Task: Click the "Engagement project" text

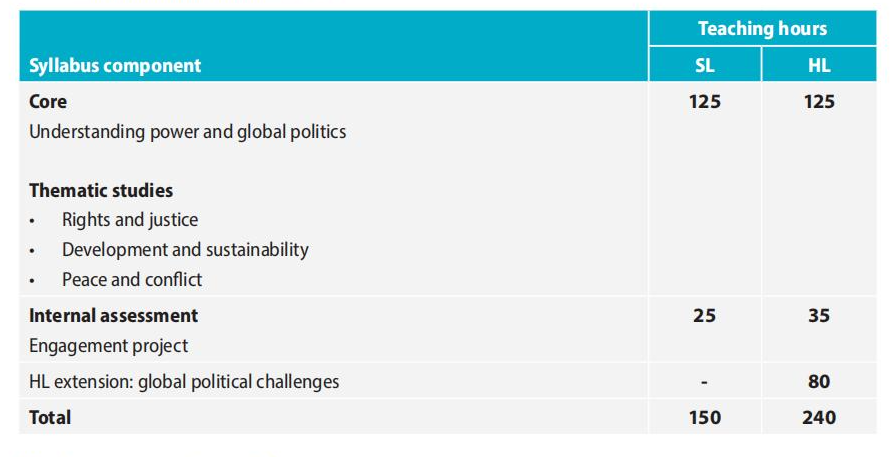Action: (x=109, y=346)
